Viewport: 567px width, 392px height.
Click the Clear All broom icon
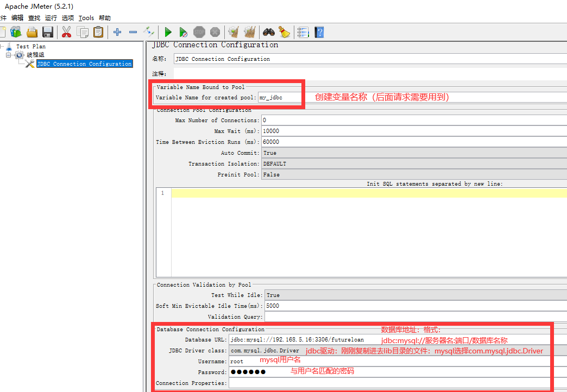(x=250, y=32)
